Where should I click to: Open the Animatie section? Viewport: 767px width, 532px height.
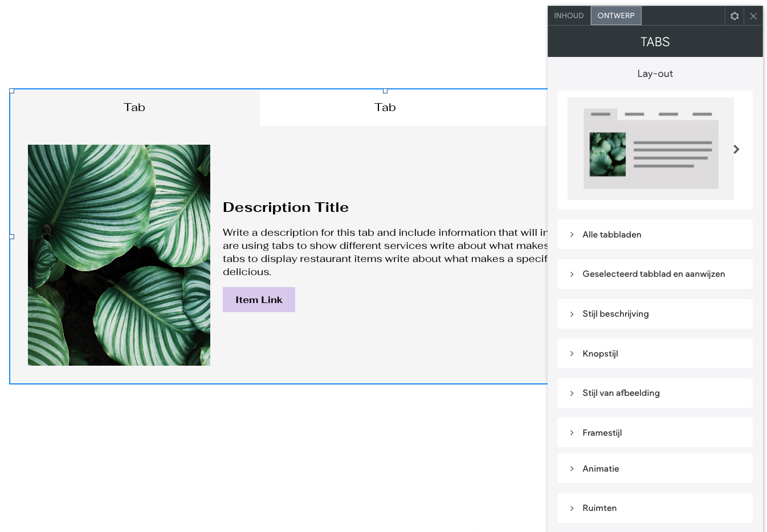654,469
